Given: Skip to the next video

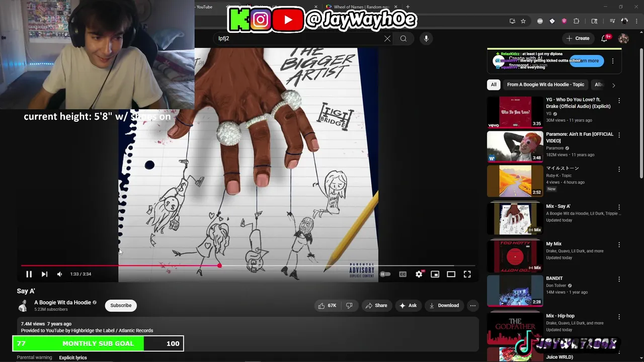Looking at the screenshot, I should tap(44, 274).
